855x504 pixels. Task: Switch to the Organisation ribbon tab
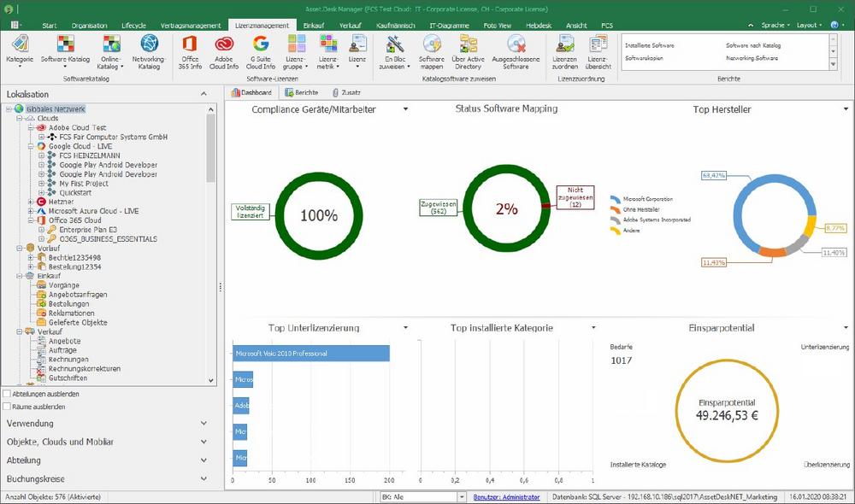pos(90,25)
